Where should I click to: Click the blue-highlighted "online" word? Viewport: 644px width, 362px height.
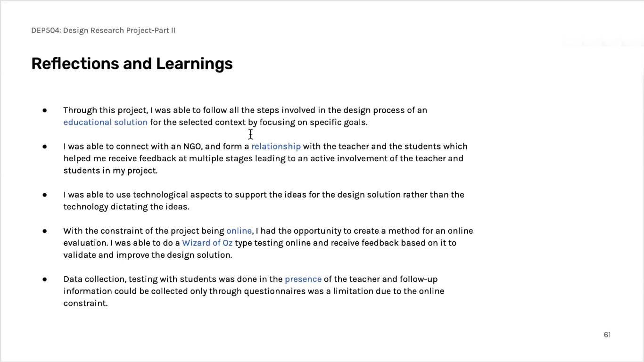pyautogui.click(x=239, y=231)
